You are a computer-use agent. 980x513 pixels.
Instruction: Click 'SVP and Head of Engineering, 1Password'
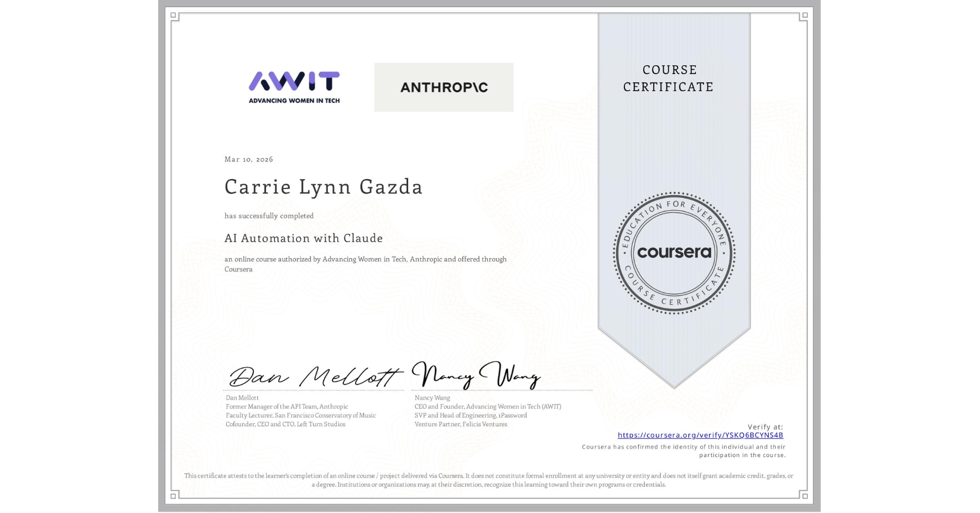471,415
